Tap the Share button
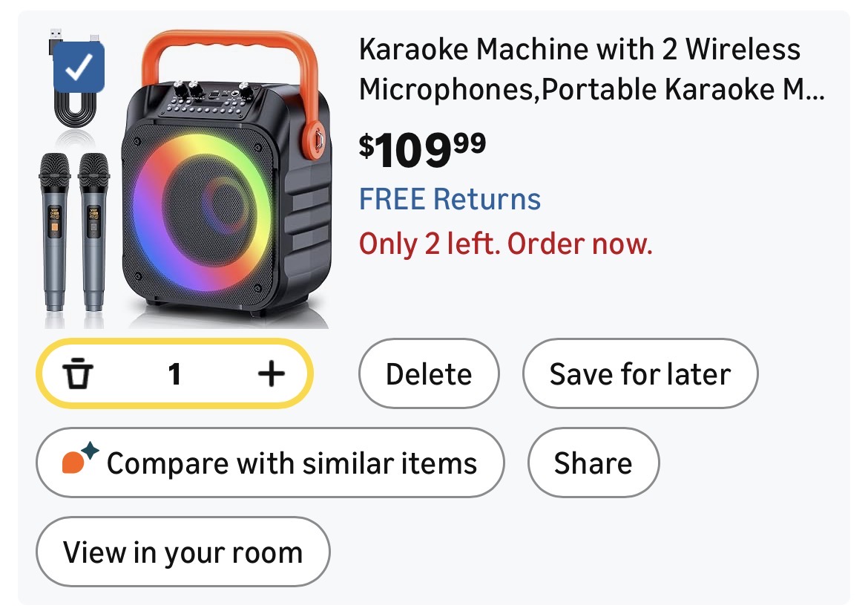The image size is (868, 614). point(593,463)
